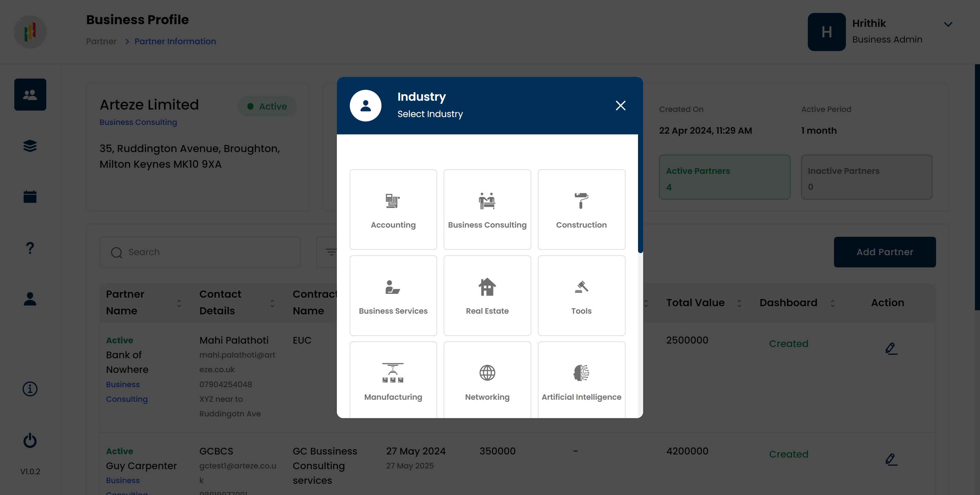Pick the Networking globe tile
Screen dimensions: 980x495
pos(487,380)
